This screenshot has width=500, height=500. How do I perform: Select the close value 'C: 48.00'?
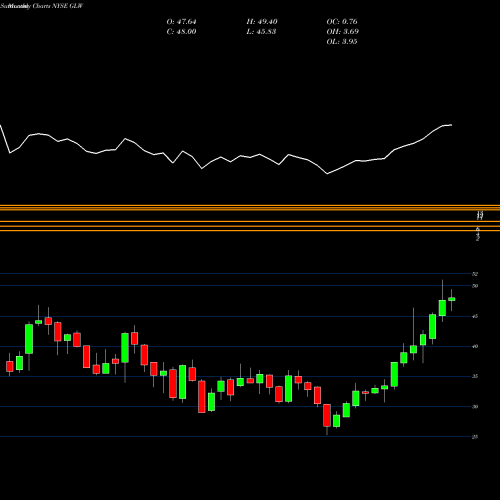[x=181, y=32]
